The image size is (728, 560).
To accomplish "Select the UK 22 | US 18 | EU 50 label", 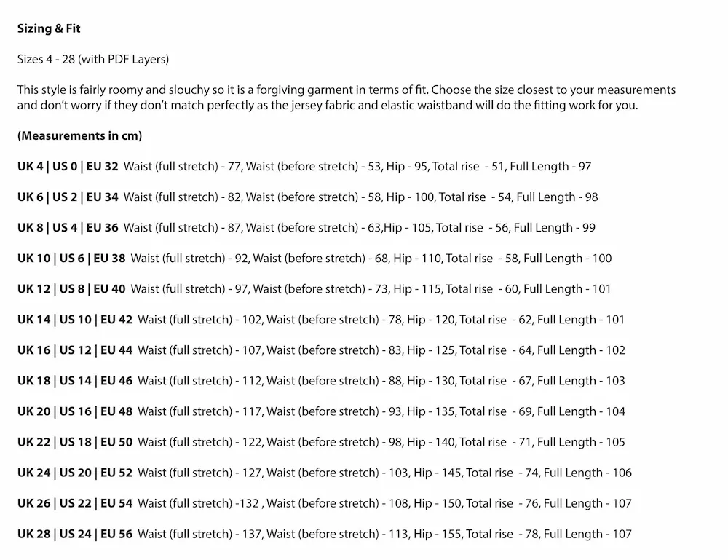I will pyautogui.click(x=75, y=442).
